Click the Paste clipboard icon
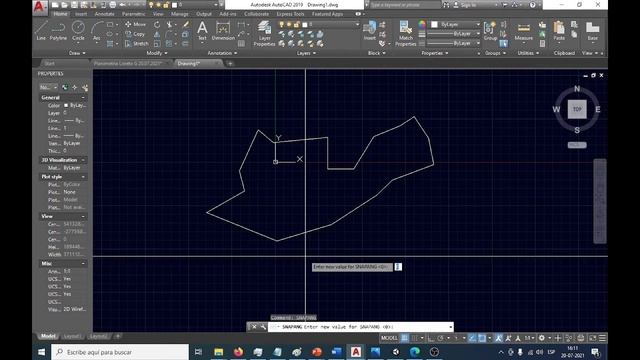This screenshot has width=640, height=360. [559, 31]
